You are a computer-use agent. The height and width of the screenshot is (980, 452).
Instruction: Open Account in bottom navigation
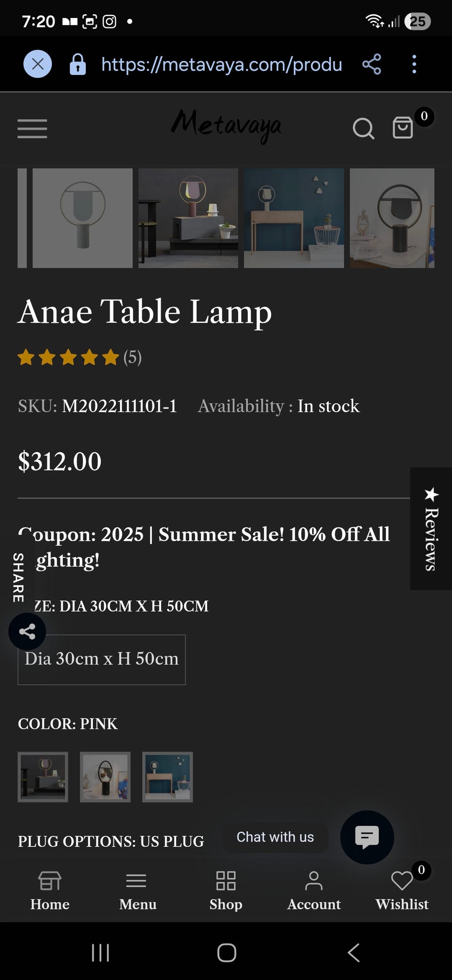314,890
